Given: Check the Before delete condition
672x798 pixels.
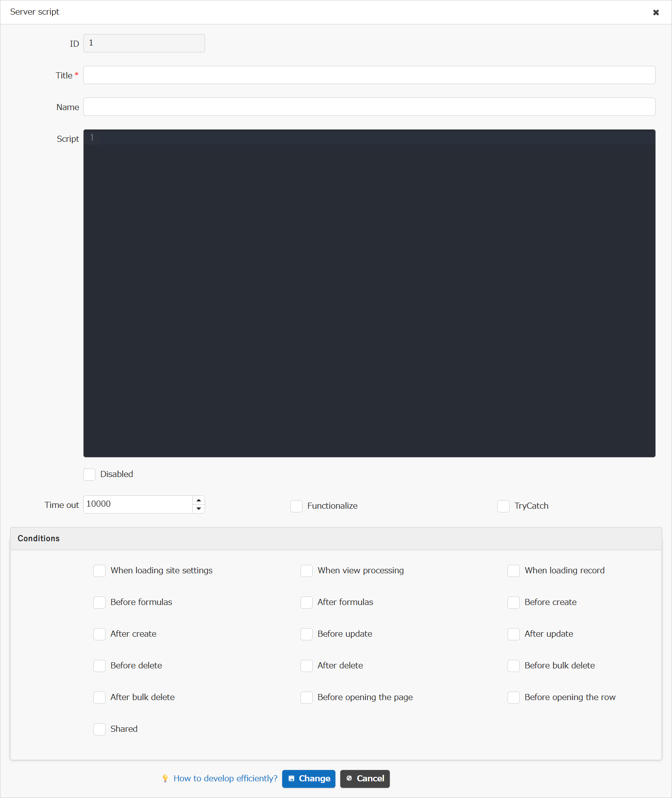Looking at the screenshot, I should coord(99,666).
